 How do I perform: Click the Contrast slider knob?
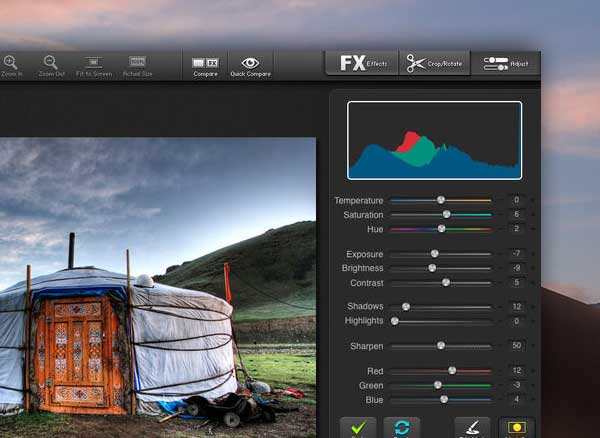[446, 283]
